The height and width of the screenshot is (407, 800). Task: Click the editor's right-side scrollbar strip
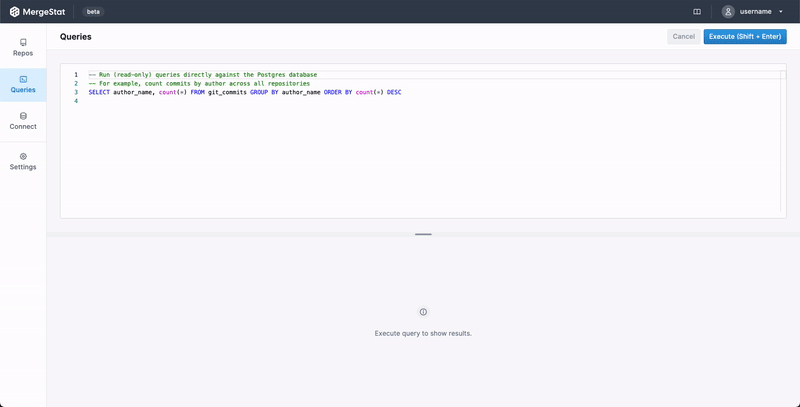point(781,140)
